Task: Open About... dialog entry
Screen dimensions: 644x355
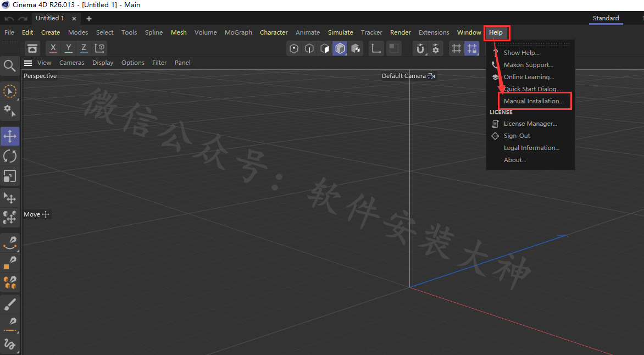Action: tap(515, 160)
